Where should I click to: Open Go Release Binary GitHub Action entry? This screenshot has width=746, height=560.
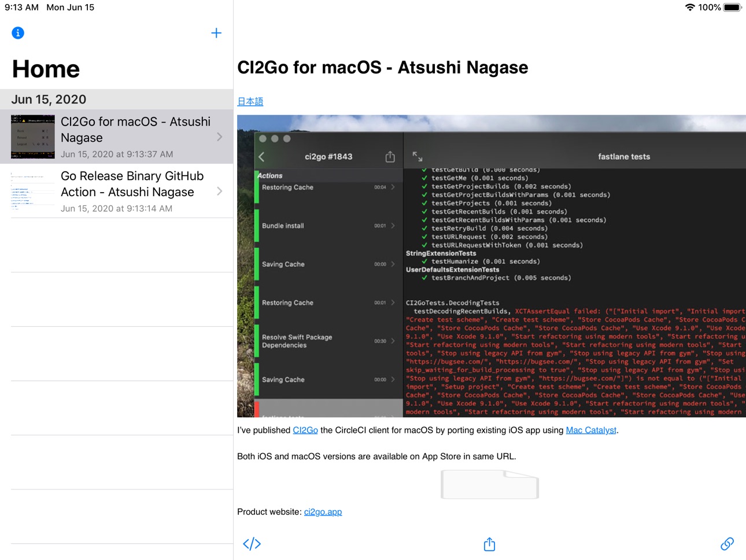[x=117, y=191]
